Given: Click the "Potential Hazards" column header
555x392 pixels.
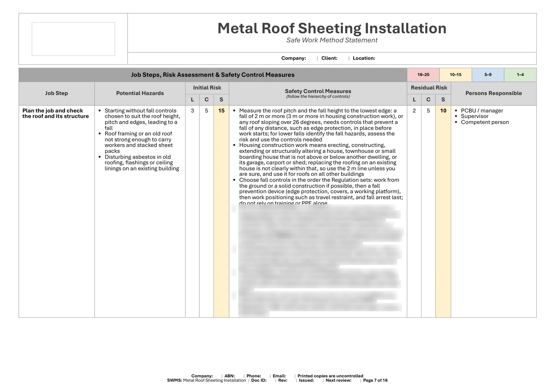Looking at the screenshot, I should point(140,93).
